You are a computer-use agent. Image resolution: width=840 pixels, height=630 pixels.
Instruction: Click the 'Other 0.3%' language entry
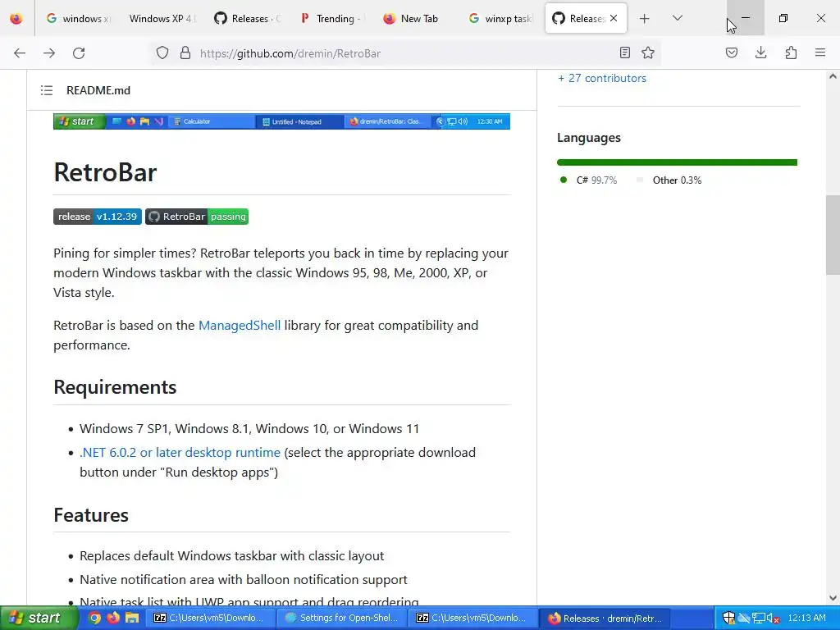(669, 180)
